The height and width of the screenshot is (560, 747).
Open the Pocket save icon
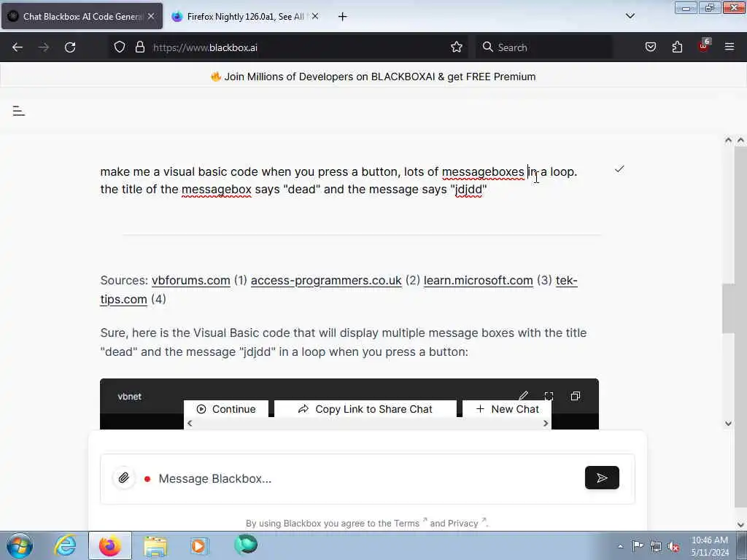651,47
